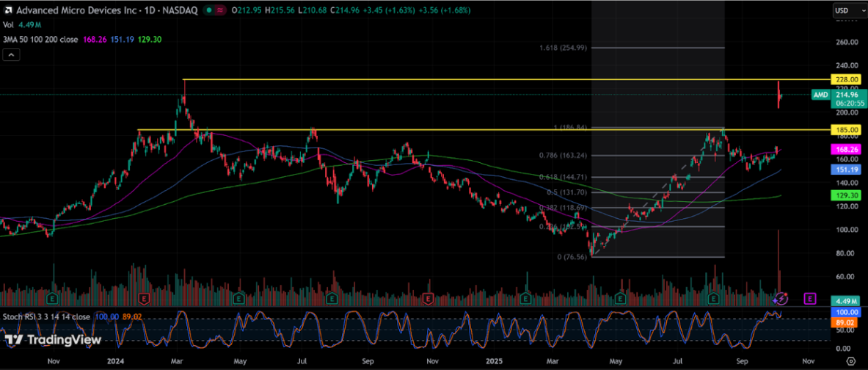Viewport: 868px width, 370px height.
Task: Select the Stoch RSI indicator legend
Action: click(x=47, y=316)
